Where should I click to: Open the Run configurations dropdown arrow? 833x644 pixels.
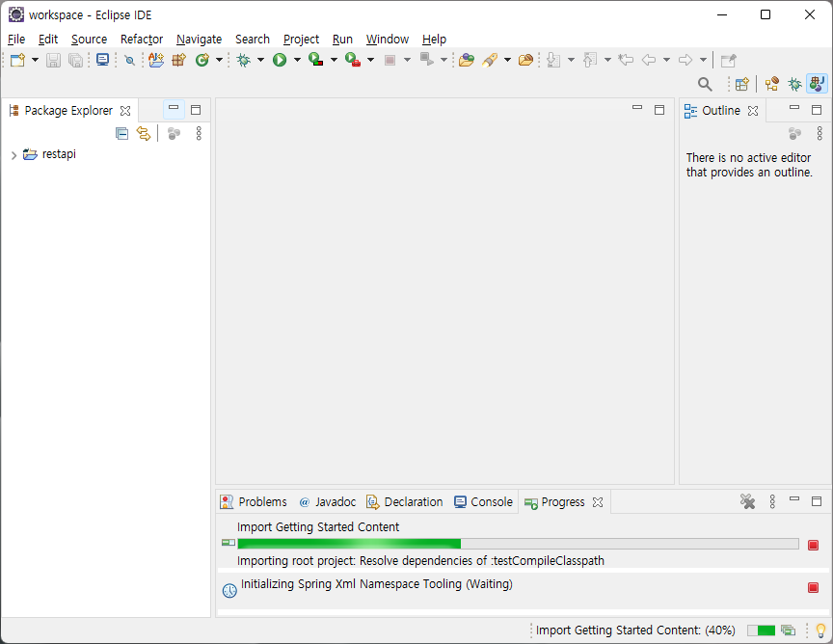297,60
